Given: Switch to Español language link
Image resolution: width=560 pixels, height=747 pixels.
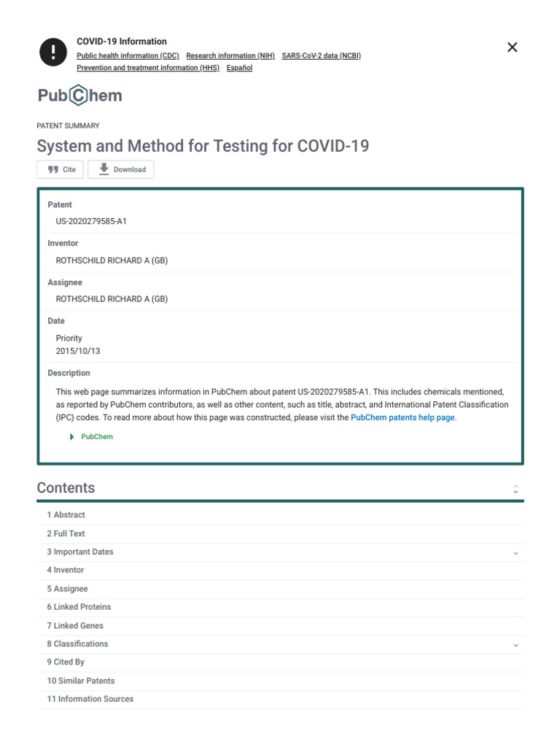Looking at the screenshot, I should point(239,68).
